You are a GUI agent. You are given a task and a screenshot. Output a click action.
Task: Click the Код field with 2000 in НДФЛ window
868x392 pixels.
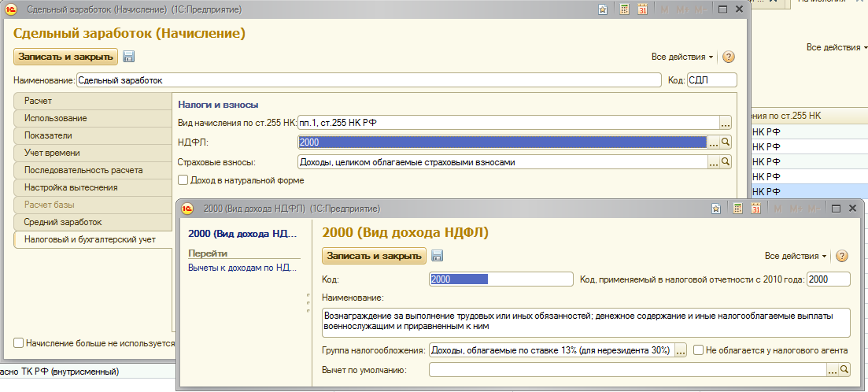501,279
